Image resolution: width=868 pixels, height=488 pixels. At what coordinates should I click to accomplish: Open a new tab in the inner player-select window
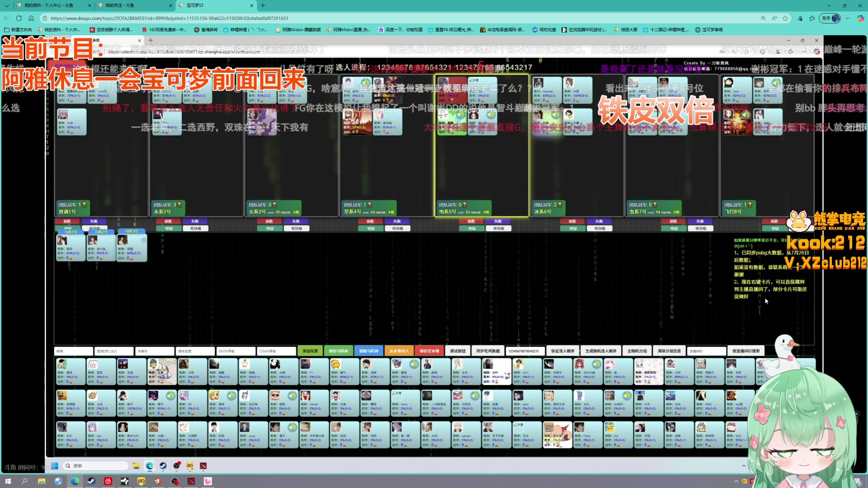coord(151,40)
